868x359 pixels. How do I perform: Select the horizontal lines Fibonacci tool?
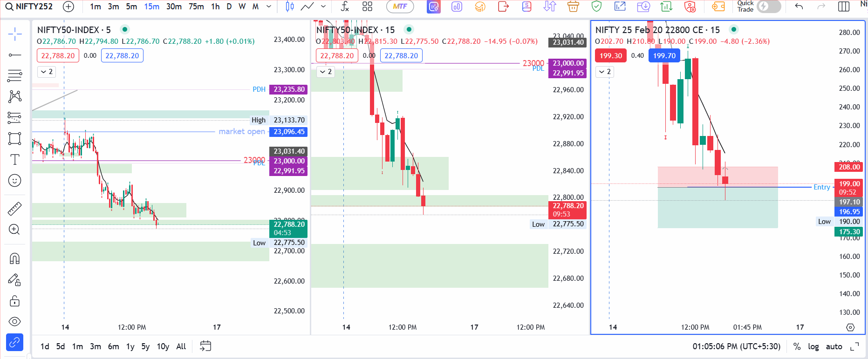click(x=15, y=75)
